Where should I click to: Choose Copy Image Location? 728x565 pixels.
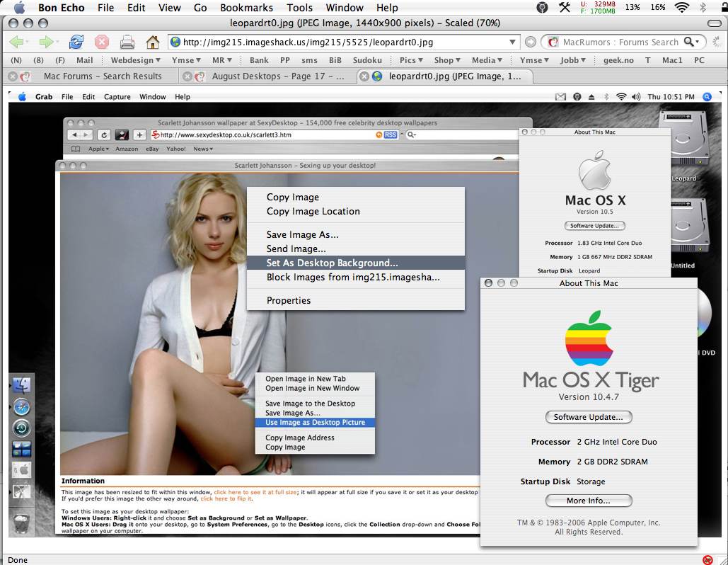tap(356, 212)
